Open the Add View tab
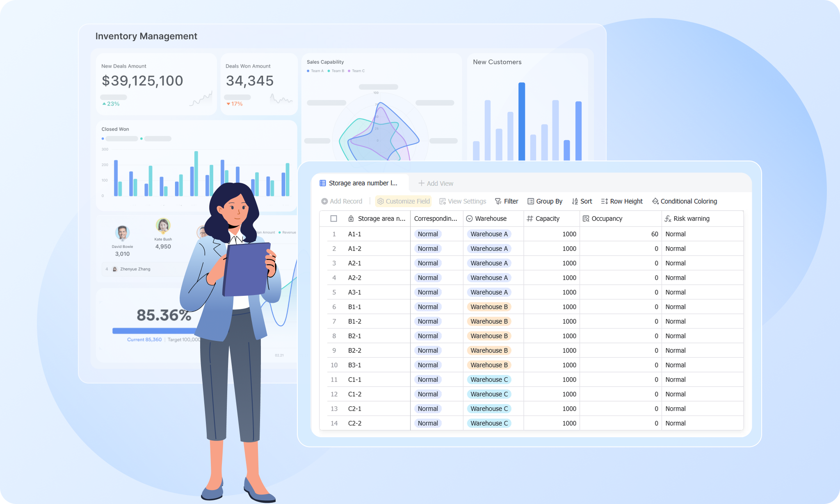 click(x=436, y=184)
